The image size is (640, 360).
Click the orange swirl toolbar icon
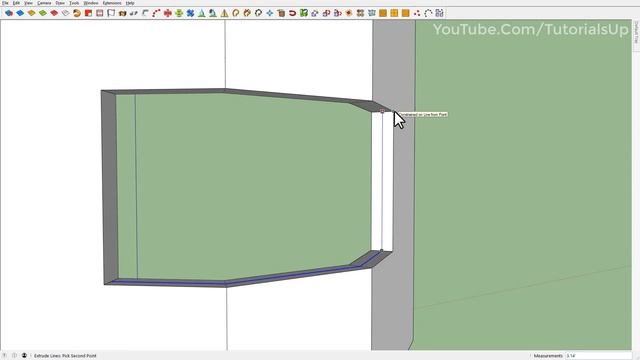click(x=77, y=13)
